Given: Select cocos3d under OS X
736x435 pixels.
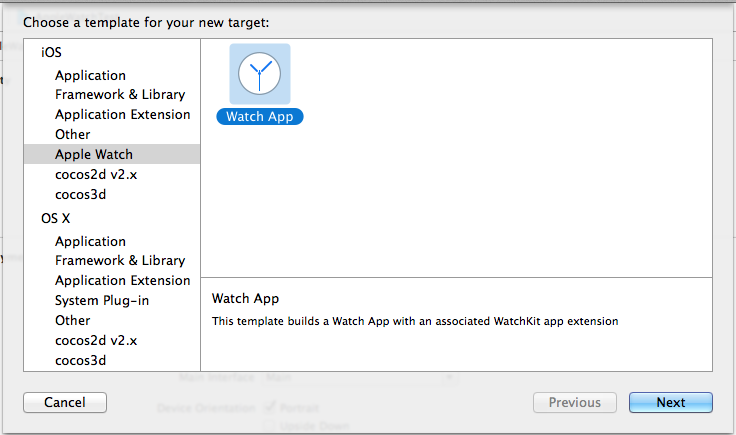Looking at the screenshot, I should tap(80, 360).
